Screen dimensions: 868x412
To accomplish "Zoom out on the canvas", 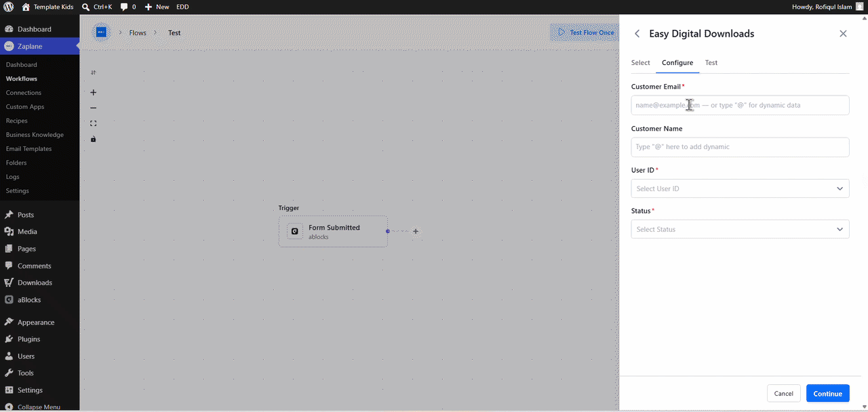I will (x=94, y=108).
